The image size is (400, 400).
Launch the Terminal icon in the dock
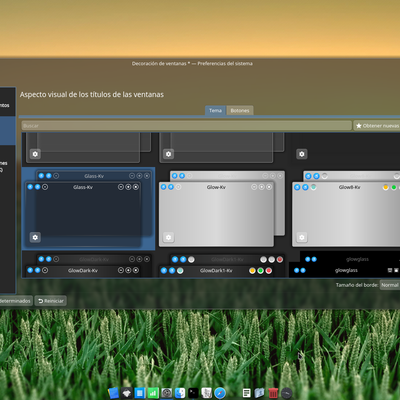tap(193, 393)
